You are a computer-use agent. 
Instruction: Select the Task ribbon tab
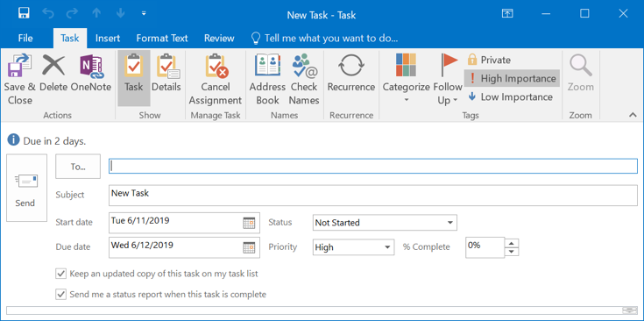[70, 39]
